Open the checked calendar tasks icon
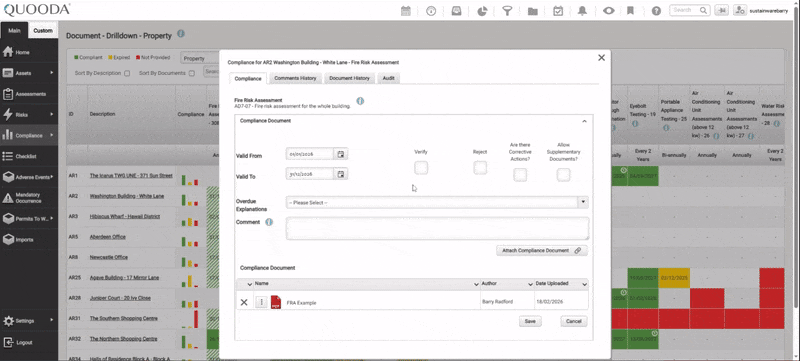Viewport: 800px width, 361px height. click(558, 11)
